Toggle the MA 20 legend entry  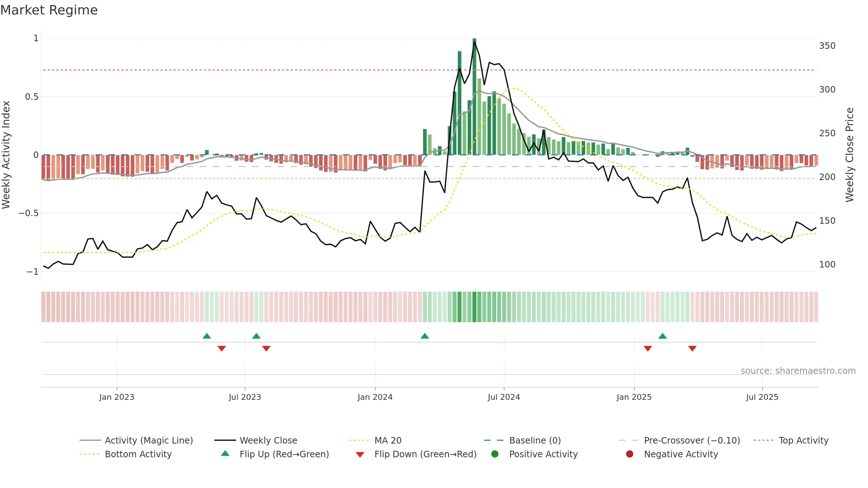tap(375, 440)
